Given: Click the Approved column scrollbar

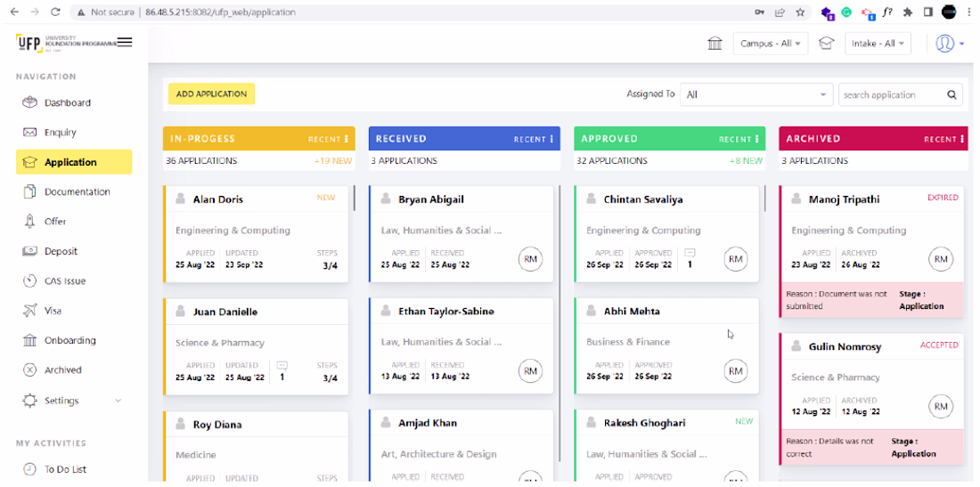Looking at the screenshot, I should [764, 198].
